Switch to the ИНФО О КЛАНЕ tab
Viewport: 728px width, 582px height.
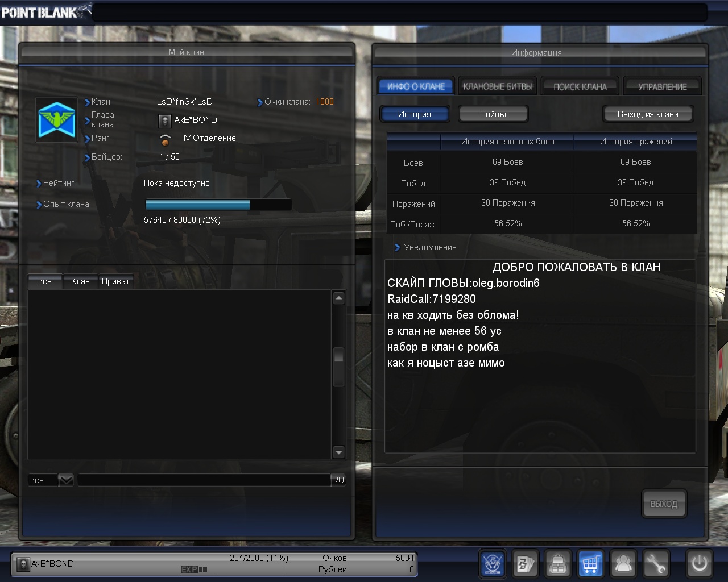[x=416, y=86]
